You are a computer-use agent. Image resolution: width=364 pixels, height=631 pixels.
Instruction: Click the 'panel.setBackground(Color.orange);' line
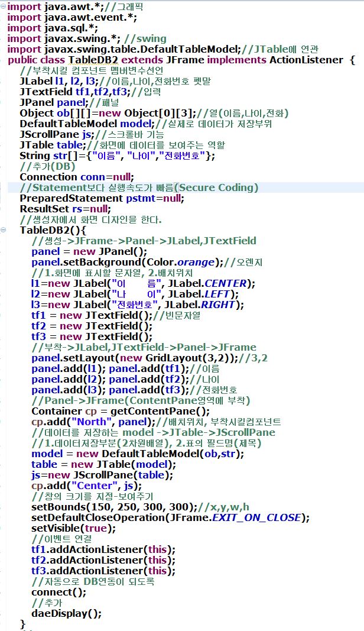[147, 262]
